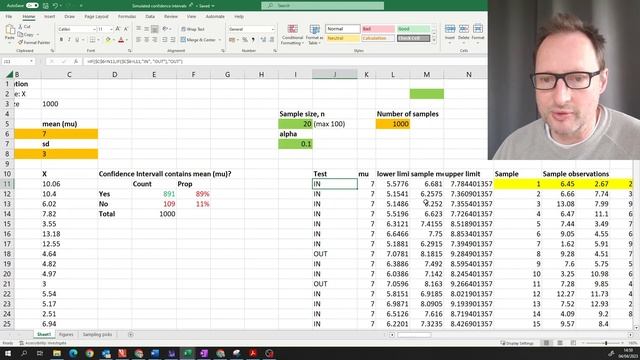640x360 pixels.
Task: Apply Percent Style
Action: pyautogui.click(x=245, y=40)
